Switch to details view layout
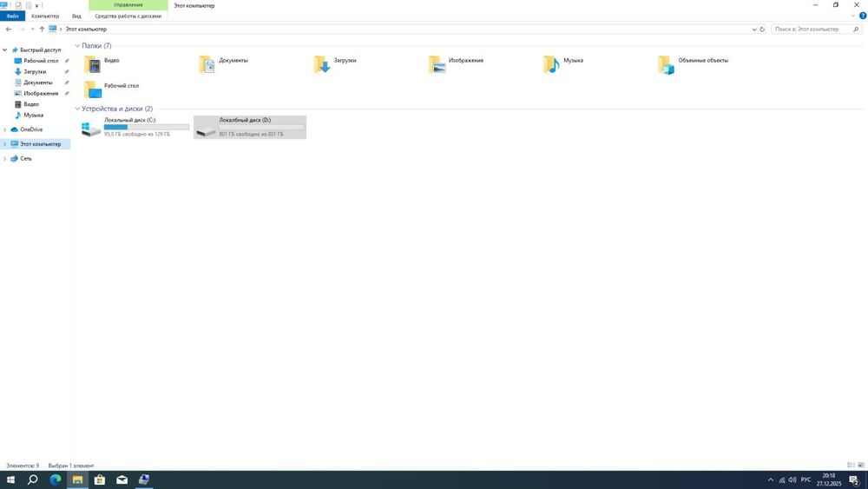 (x=851, y=466)
